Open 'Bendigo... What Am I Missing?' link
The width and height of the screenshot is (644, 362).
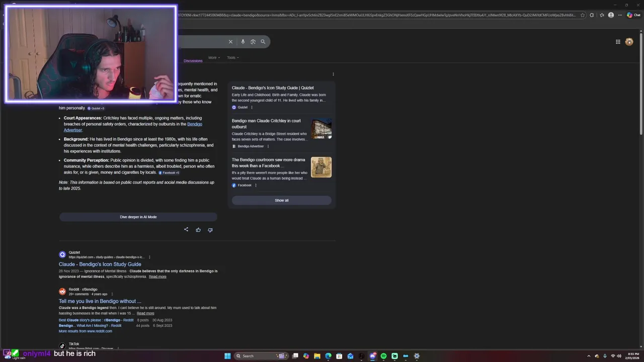point(90,325)
